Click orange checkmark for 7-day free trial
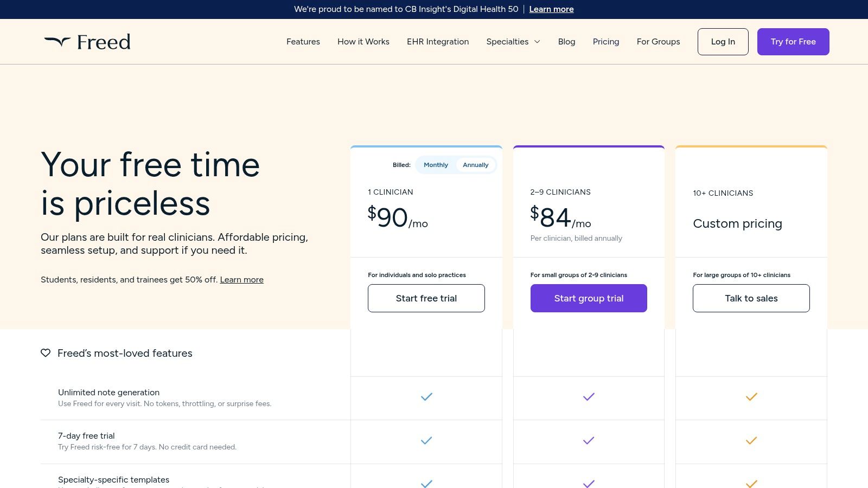This screenshot has width=868, height=488. (x=751, y=441)
